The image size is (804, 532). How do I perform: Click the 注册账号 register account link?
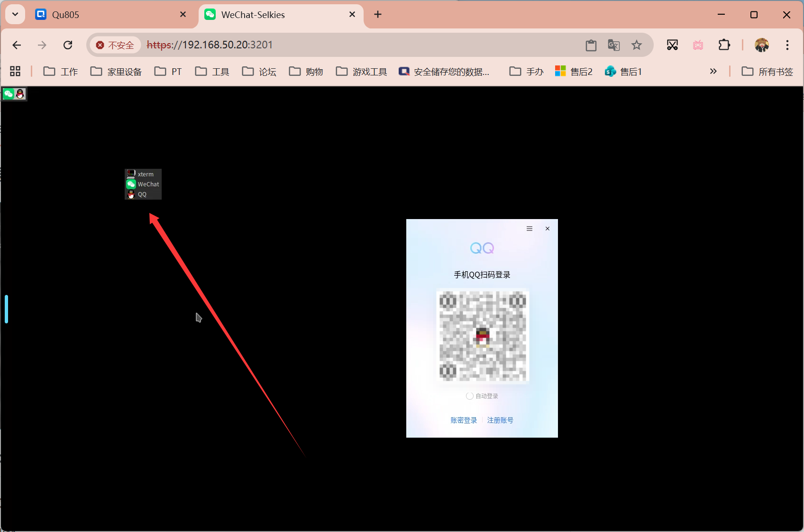pos(500,420)
